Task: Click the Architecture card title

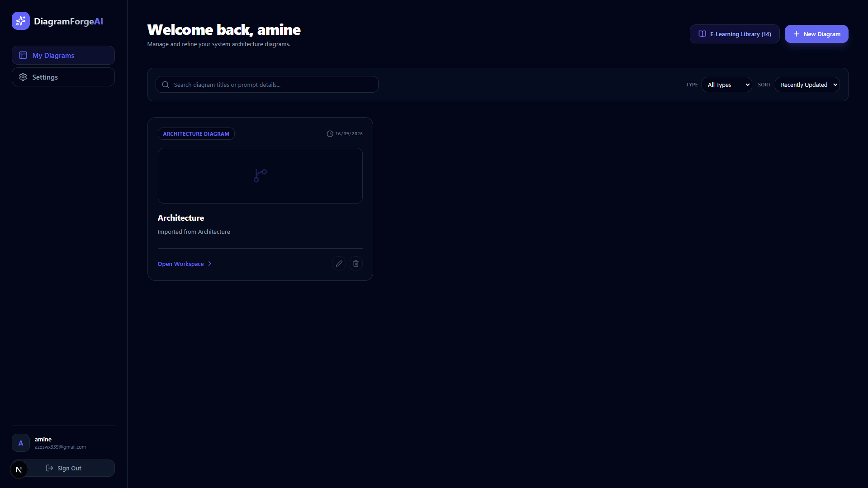Action: coord(180,218)
